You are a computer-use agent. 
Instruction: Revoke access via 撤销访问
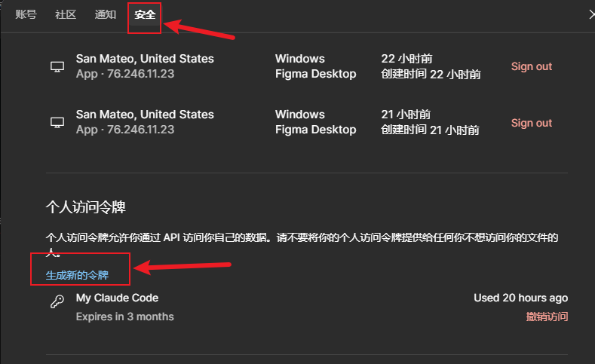547,317
